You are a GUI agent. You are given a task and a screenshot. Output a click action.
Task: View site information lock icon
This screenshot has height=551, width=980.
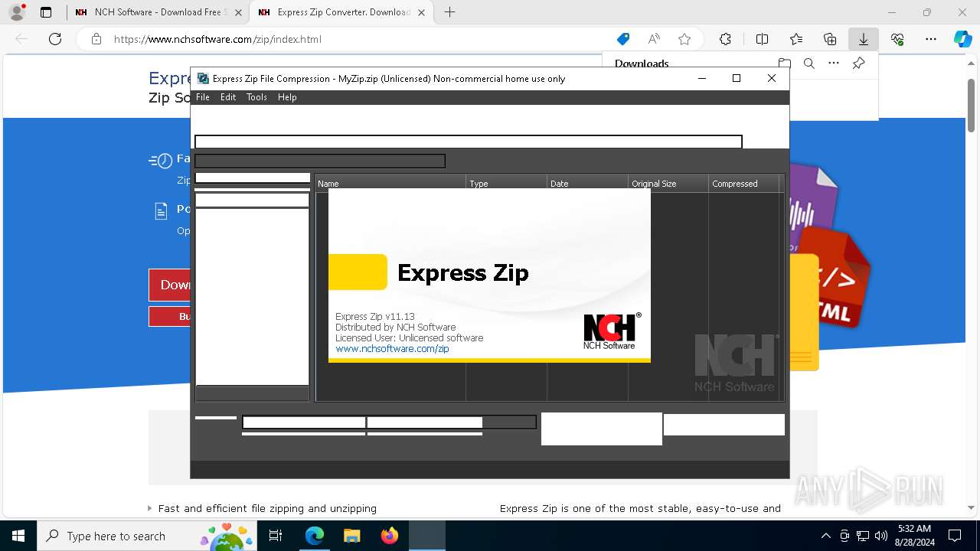pos(96,39)
